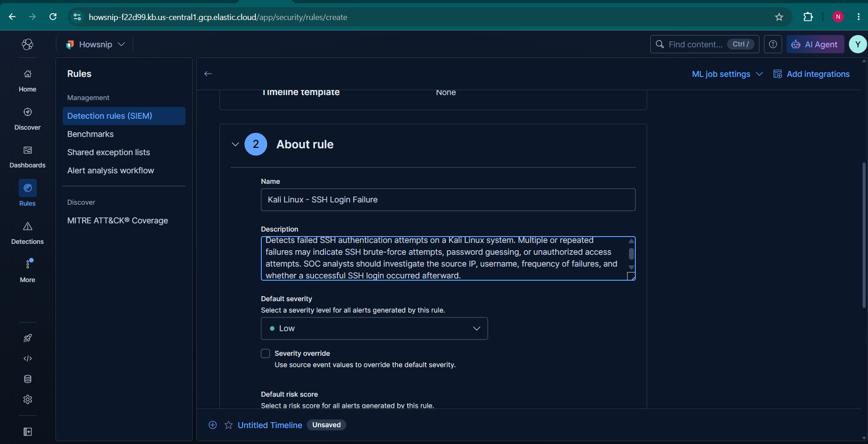
Task: Click the browser forward arrow
Action: pos(32,17)
